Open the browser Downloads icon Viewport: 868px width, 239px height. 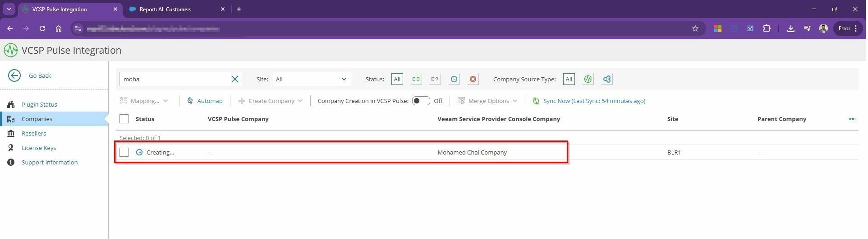791,28
